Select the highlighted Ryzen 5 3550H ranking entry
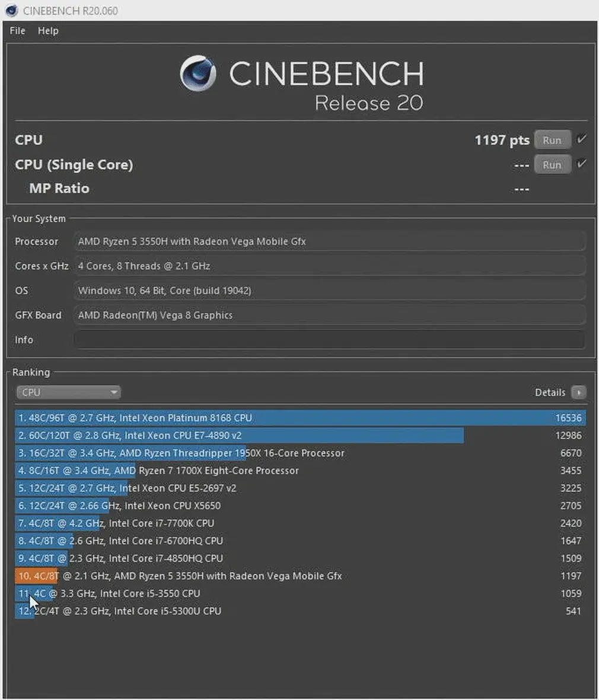Viewport: 599px width, 700px height. click(300, 576)
